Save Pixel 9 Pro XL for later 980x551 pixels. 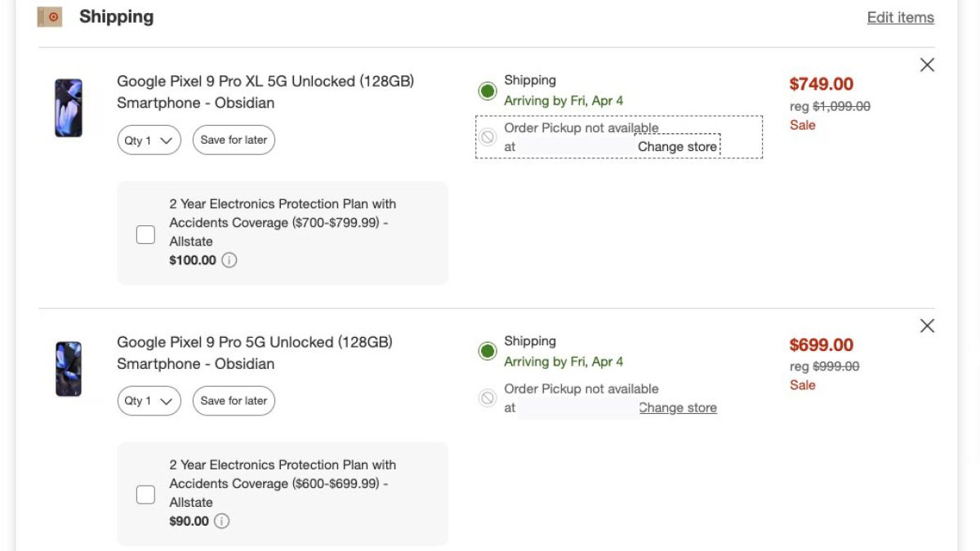click(x=234, y=140)
